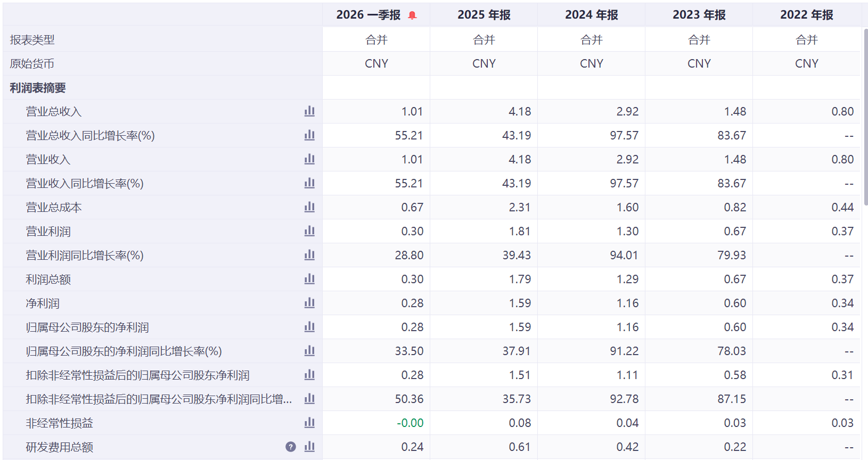Click 92.78 in 扣非净利润同比增长 row

(624, 399)
